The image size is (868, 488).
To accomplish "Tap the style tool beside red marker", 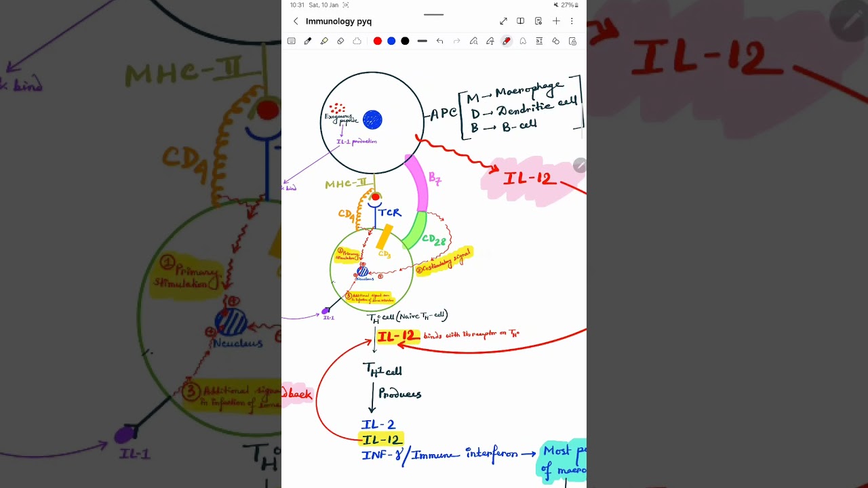I will [523, 41].
